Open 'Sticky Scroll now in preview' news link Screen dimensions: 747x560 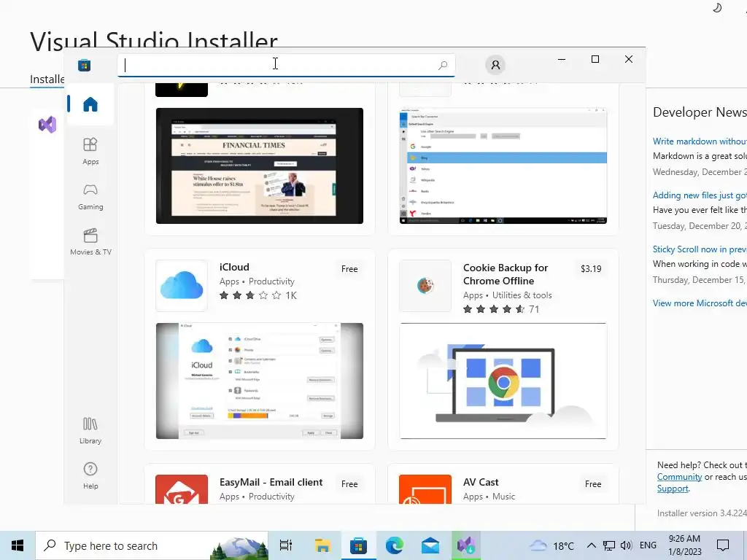point(700,249)
